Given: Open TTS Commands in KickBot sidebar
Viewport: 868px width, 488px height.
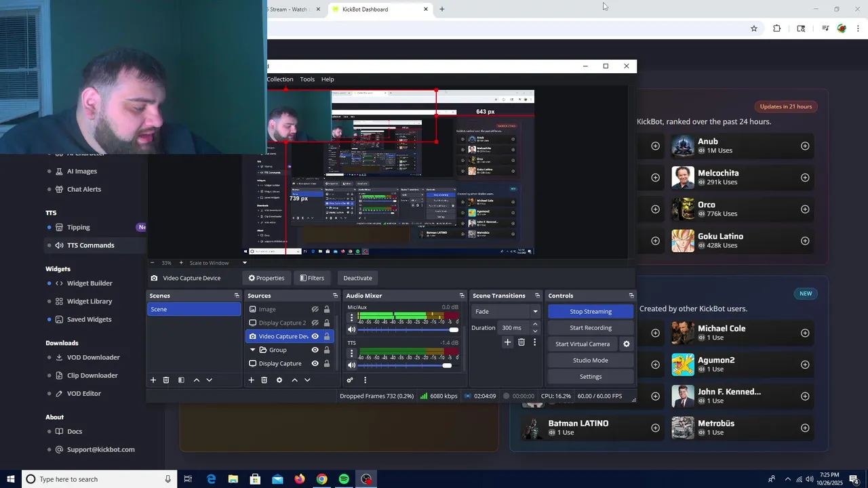Looking at the screenshot, I should pyautogui.click(x=90, y=245).
